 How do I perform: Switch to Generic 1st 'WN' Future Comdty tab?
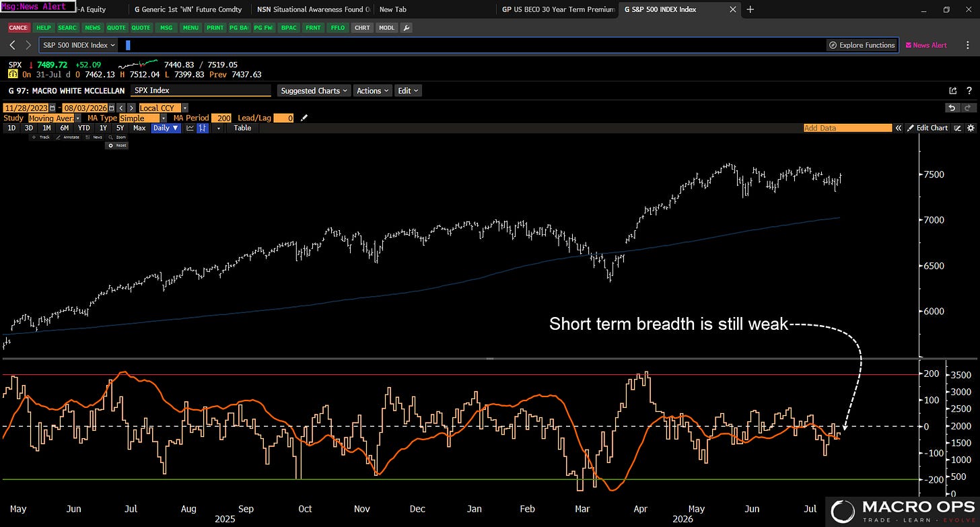click(188, 9)
